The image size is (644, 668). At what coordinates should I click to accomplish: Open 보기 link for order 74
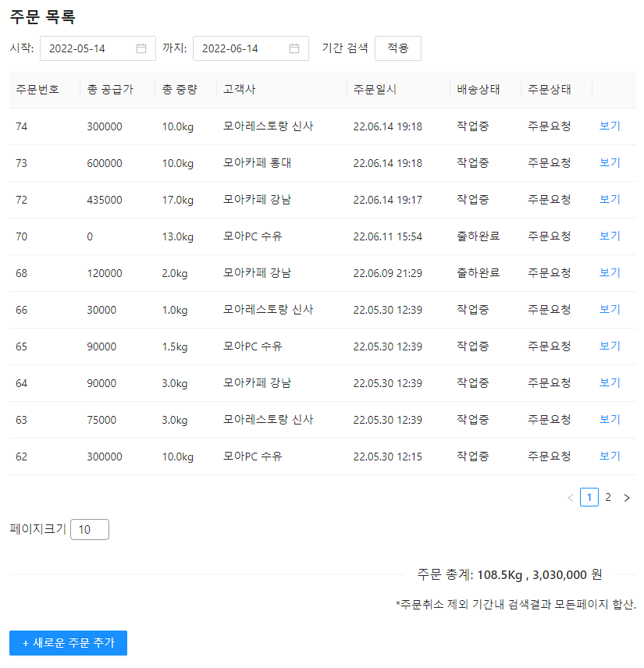tap(609, 126)
